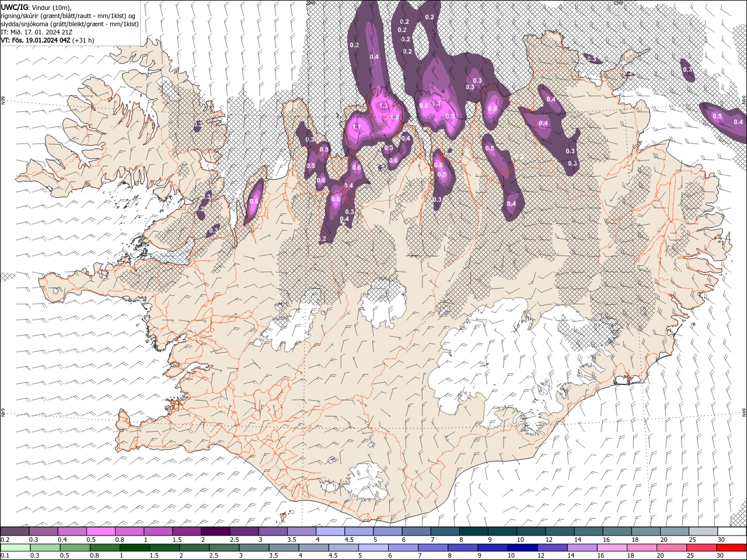Select the 20 swatch in the upper legend row
This screenshot has width=747, height=560.
[x=674, y=531]
